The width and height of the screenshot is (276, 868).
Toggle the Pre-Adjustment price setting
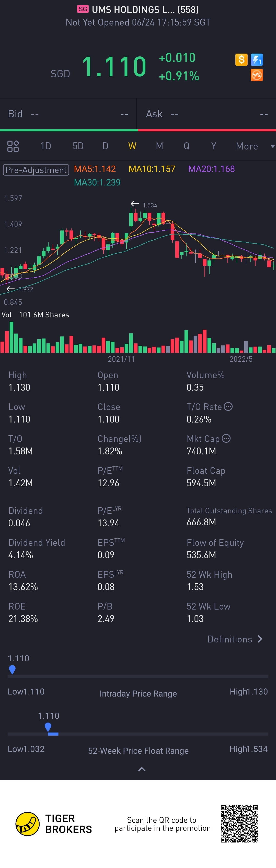36,169
